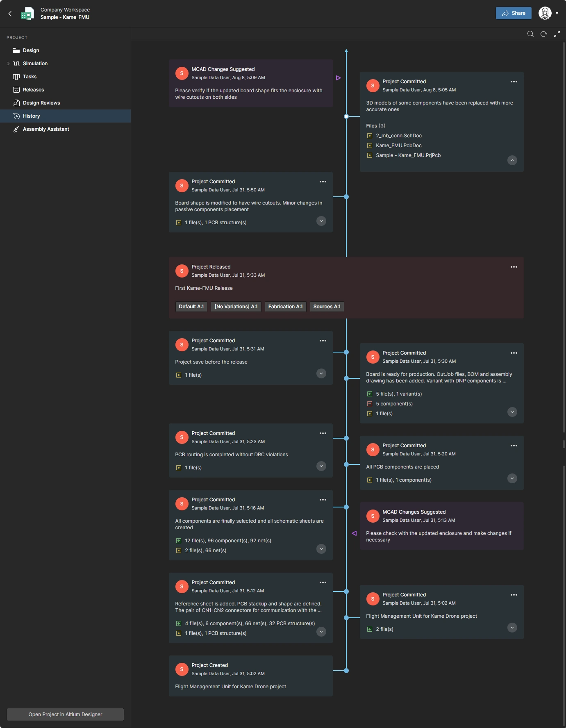Click the timeline node for Project Created
The width and height of the screenshot is (566, 728).
coord(346,671)
